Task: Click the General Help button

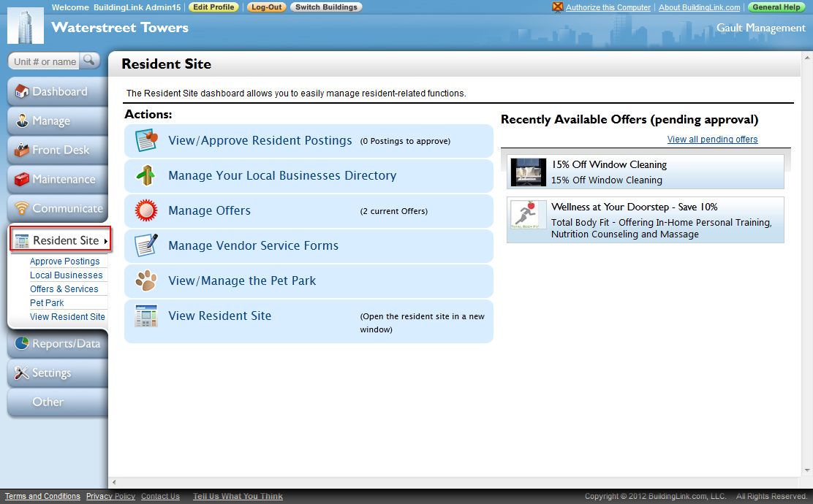Action: [x=776, y=7]
